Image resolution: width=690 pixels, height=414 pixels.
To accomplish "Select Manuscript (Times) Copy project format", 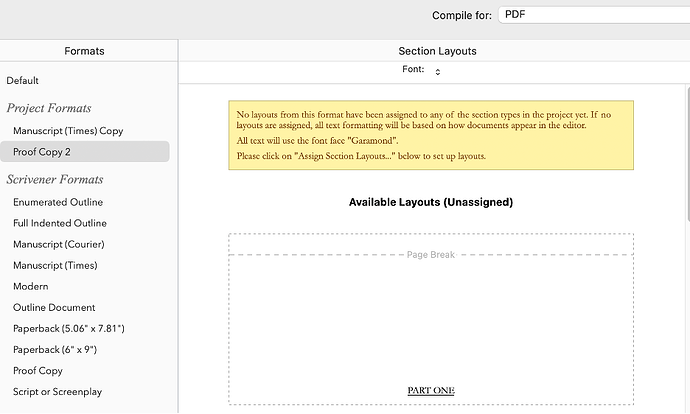I will tap(68, 131).
